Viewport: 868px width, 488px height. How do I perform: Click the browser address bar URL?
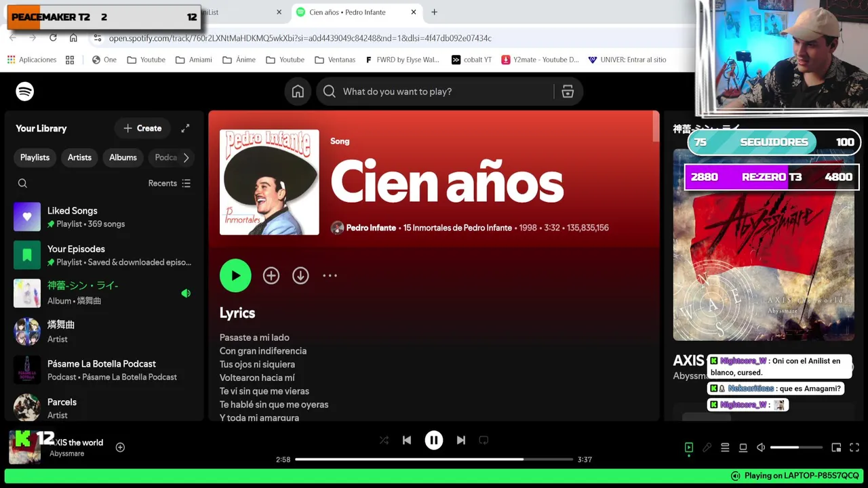300,38
